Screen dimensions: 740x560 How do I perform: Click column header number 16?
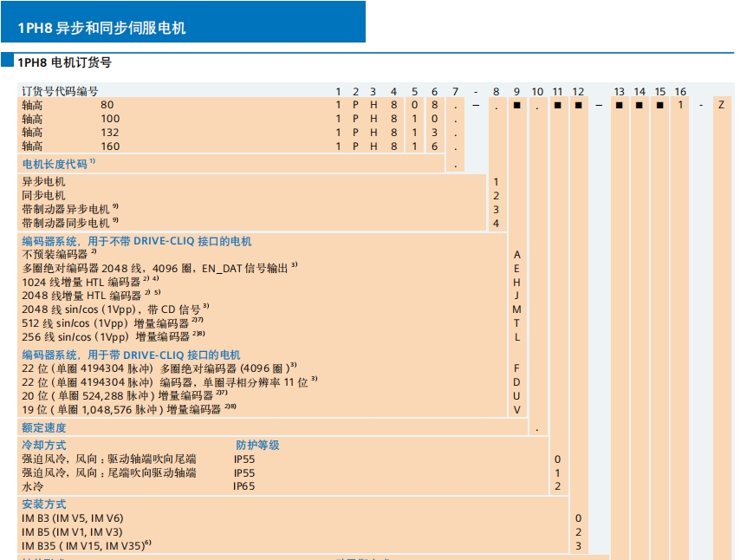pos(680,92)
